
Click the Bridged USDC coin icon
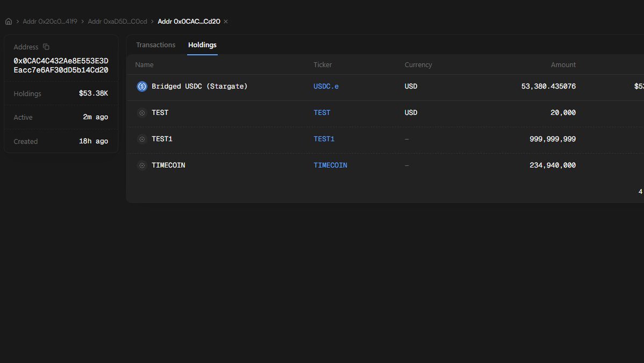click(x=142, y=87)
